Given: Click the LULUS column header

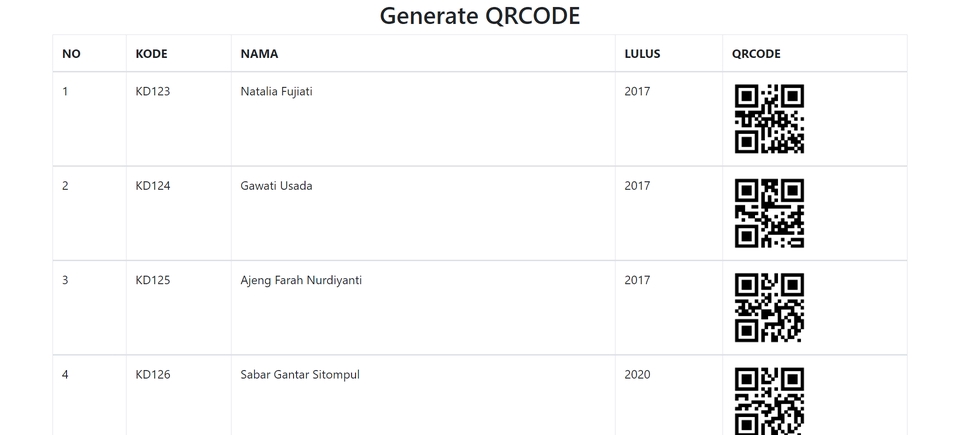Looking at the screenshot, I should coord(642,54).
